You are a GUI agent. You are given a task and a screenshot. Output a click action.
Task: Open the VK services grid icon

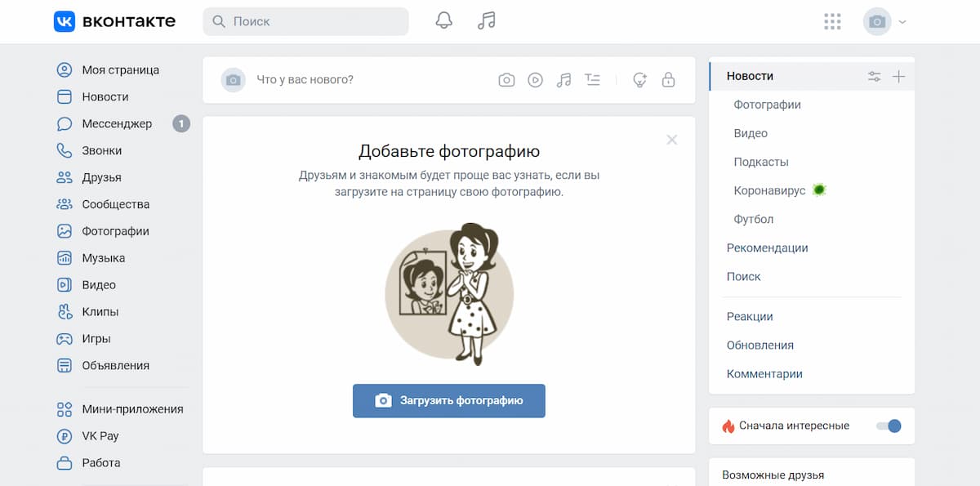[x=832, y=21]
